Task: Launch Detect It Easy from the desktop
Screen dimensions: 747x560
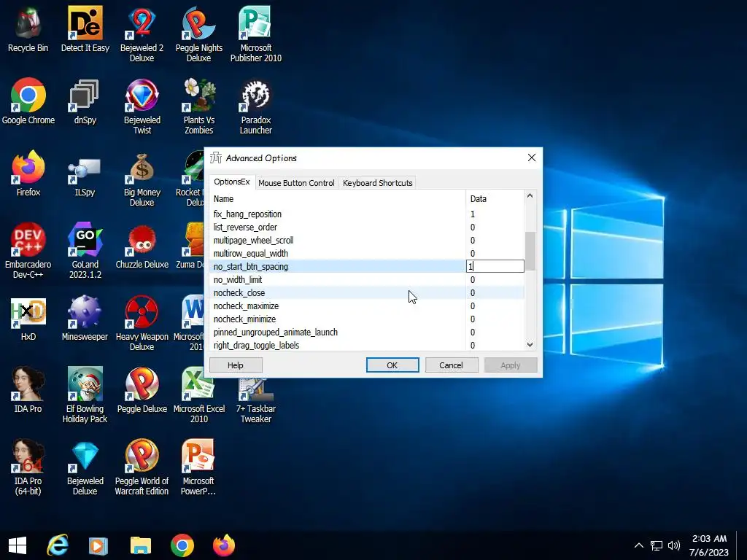Action: click(85, 29)
